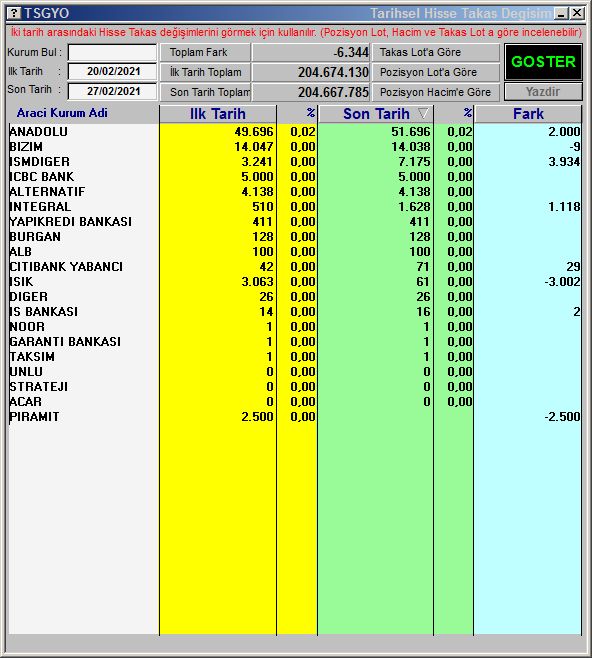Click the question mark help icon
Image resolution: width=592 pixels, height=658 pixels.
click(x=14, y=13)
